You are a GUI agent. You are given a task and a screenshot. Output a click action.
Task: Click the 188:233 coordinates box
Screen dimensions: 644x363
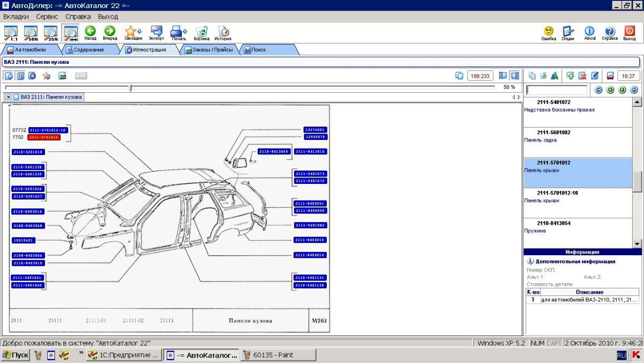point(480,76)
